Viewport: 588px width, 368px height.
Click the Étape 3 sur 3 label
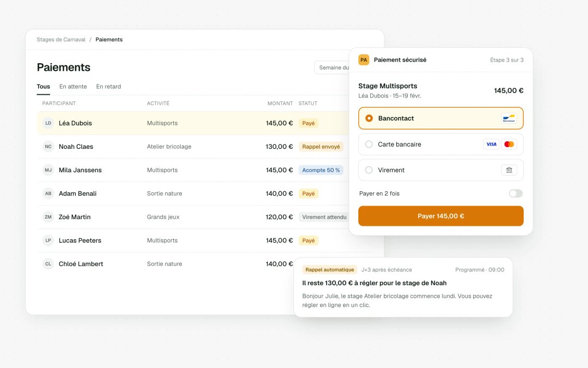(x=507, y=60)
